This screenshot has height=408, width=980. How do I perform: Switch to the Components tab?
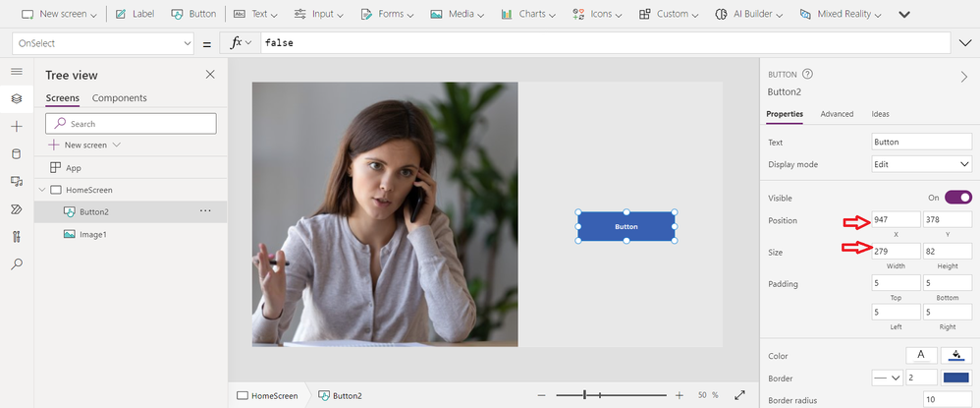(x=120, y=98)
